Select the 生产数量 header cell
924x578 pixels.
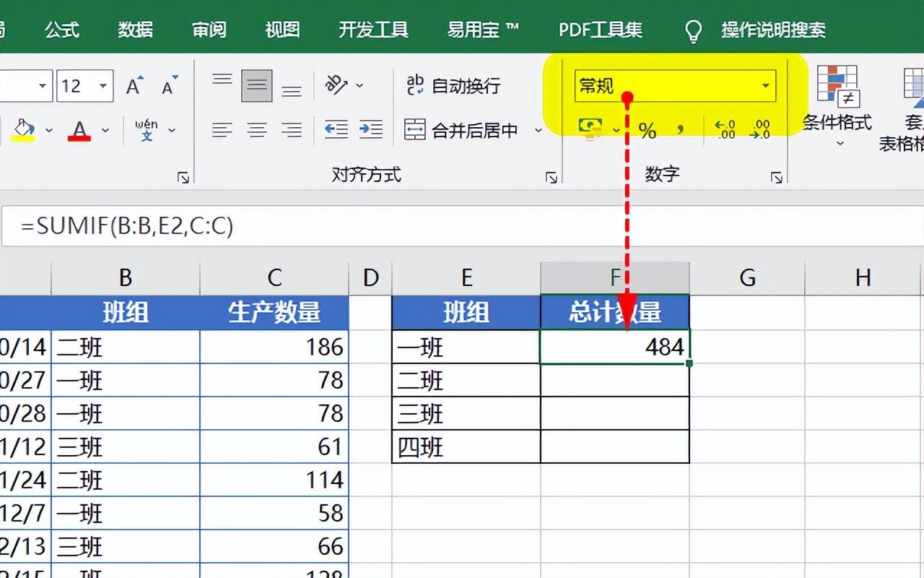274,313
